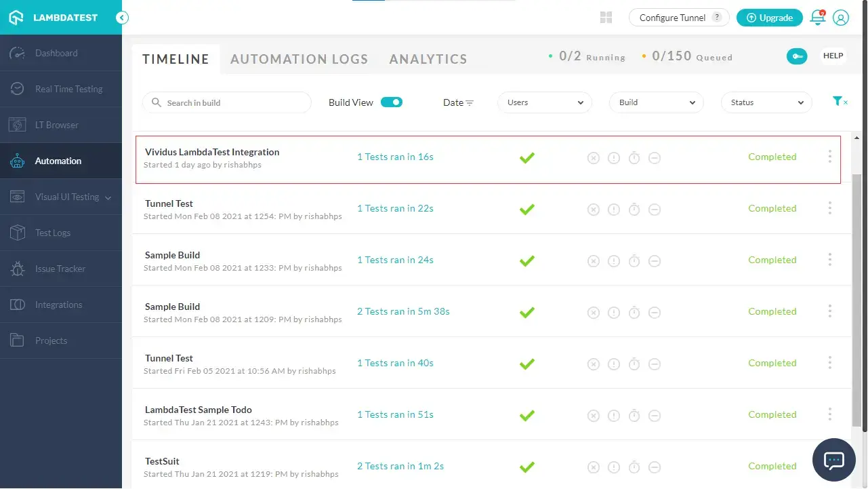Open kebab menu for Vividus LambdaTest Integration build
The image size is (868, 489).
pos(829,157)
